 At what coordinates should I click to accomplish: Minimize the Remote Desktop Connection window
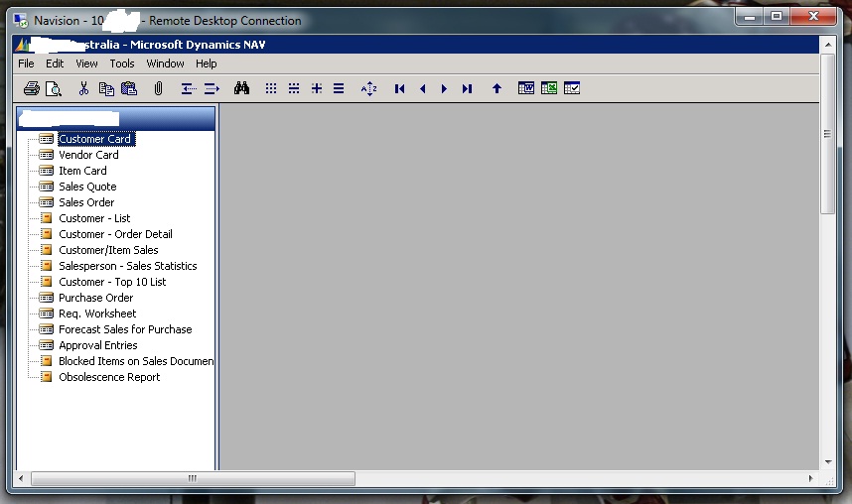tap(750, 17)
